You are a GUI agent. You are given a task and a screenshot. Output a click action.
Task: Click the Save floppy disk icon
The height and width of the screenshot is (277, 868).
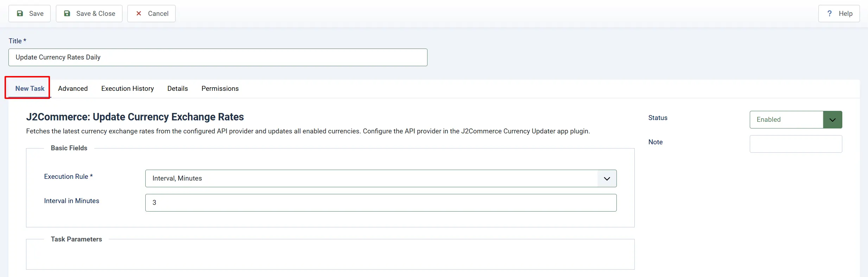[20, 13]
